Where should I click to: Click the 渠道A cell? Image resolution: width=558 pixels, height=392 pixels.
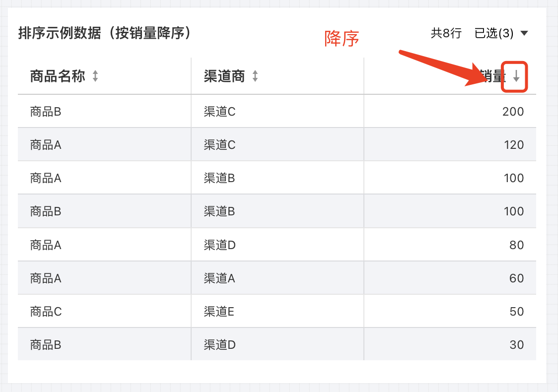tap(278, 278)
